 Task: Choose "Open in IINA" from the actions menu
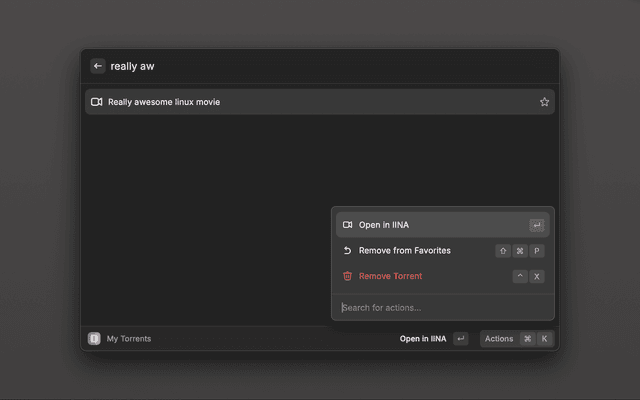tap(384, 225)
